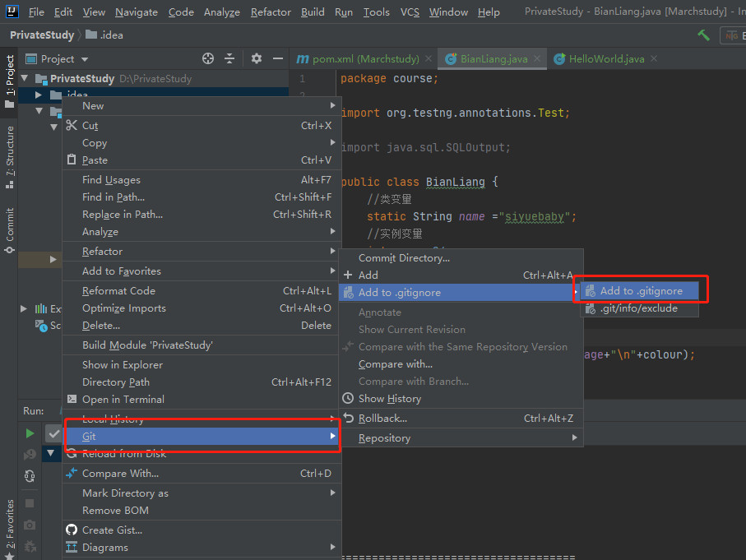This screenshot has width=746, height=560.
Task: Toggle the Commit tool window sidebar button
Action: 10,229
